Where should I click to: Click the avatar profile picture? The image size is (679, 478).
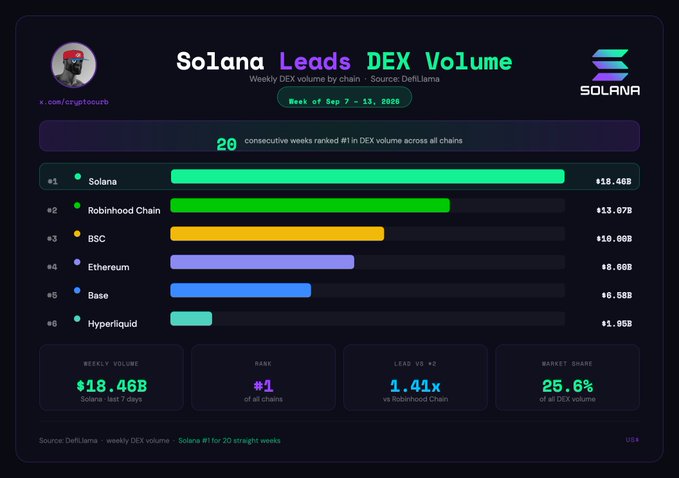tap(74, 65)
